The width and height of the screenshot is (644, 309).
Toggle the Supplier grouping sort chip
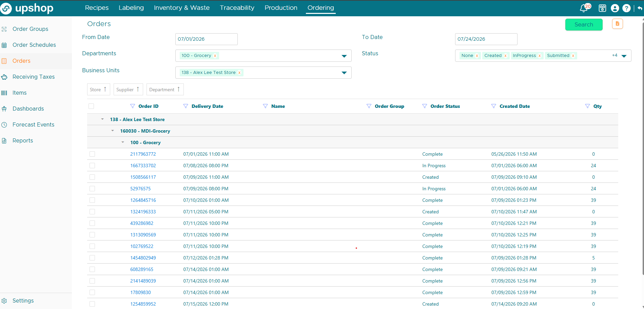[x=128, y=90]
